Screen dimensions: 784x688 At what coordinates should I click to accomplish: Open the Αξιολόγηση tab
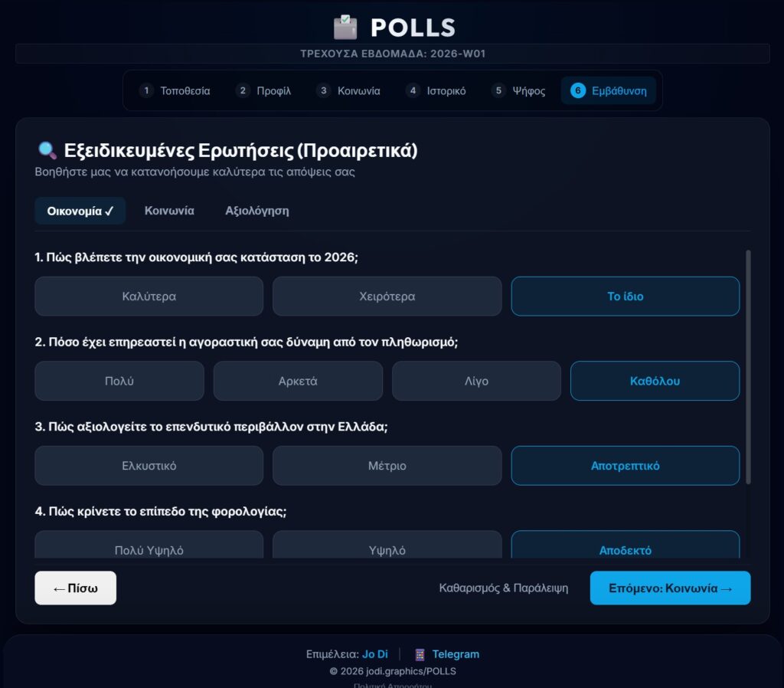[x=256, y=211]
